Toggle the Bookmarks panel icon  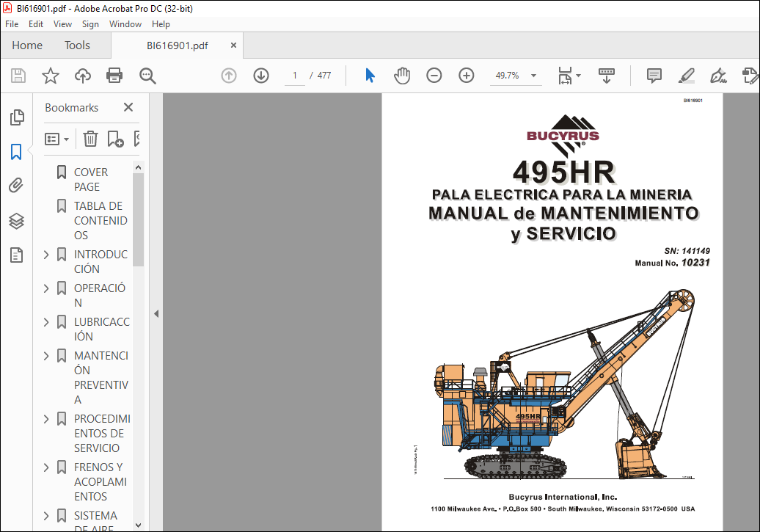(16, 152)
